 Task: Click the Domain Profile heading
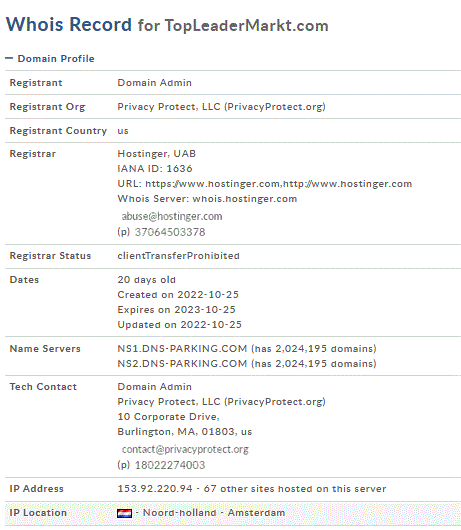click(56, 58)
